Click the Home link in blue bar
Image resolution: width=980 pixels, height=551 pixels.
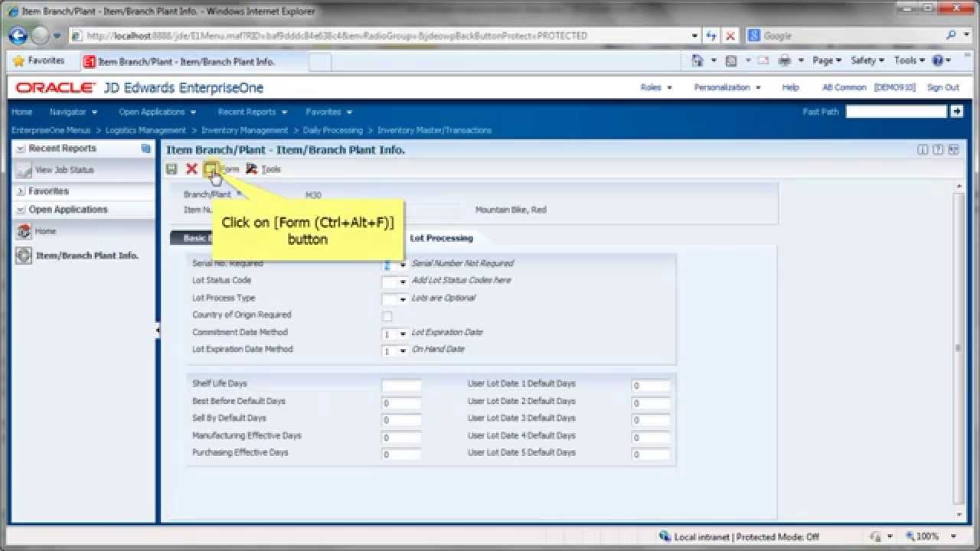(22, 112)
